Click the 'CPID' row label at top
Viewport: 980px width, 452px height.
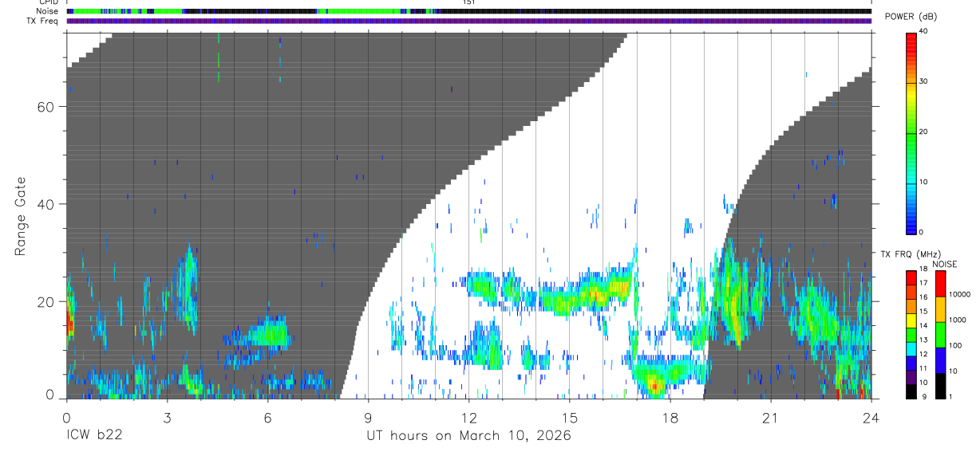[x=49, y=2]
